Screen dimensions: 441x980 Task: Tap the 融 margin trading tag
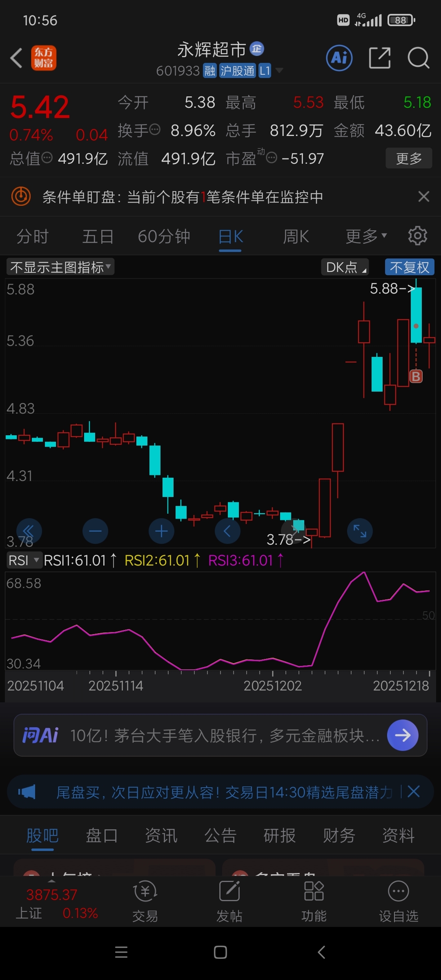[x=210, y=71]
